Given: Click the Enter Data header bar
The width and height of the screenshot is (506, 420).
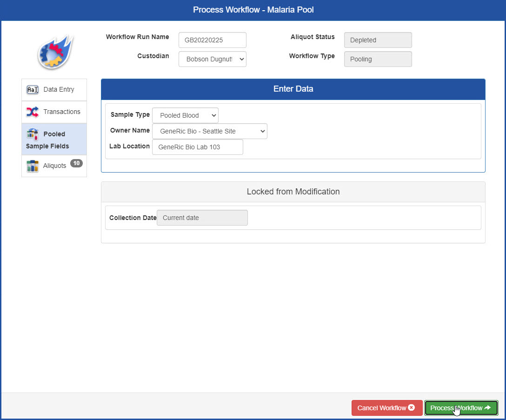Looking at the screenshot, I should tap(293, 88).
